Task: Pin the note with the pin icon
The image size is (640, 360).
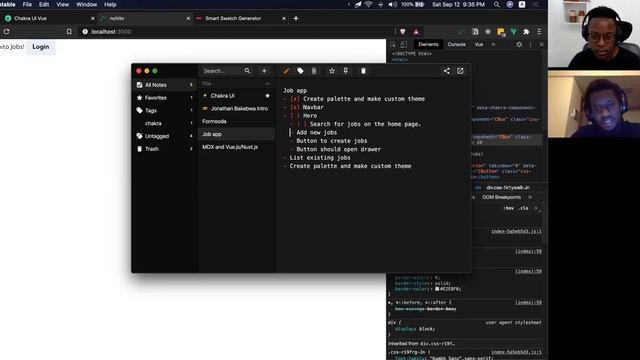Action: [x=346, y=71]
